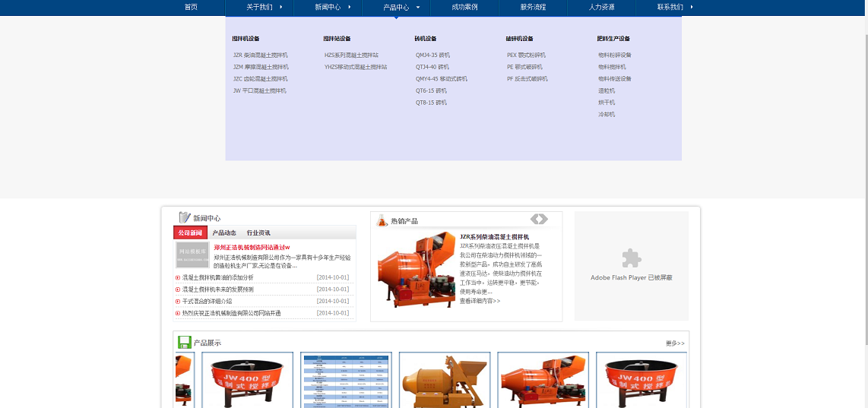Expand the 新闻中心 nav dropdown arrow
Viewport: 868px width, 408px height.
point(350,7)
